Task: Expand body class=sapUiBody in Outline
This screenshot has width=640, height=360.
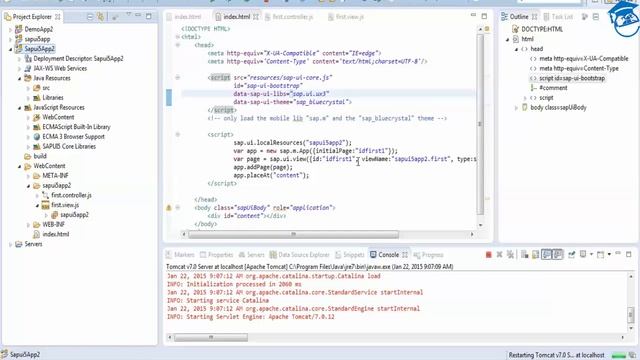Action: (516, 108)
